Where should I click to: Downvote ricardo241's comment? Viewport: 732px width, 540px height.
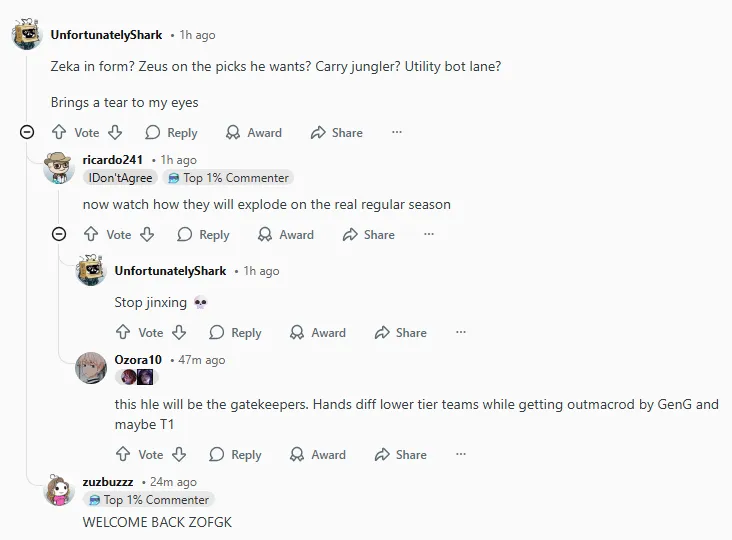coord(147,234)
